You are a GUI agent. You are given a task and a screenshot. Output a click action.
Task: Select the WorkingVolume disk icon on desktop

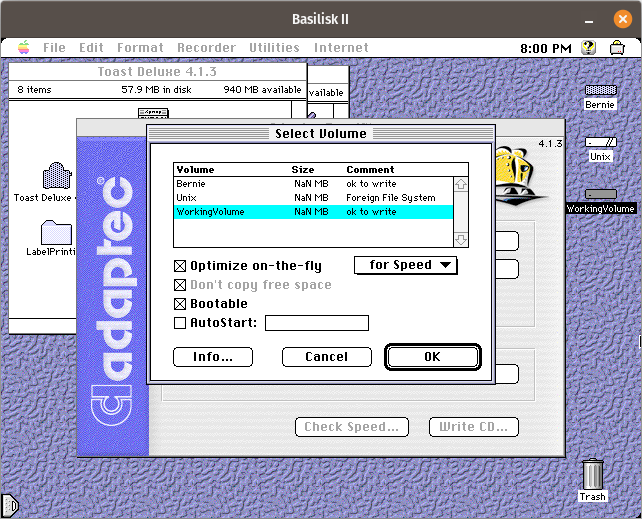coord(600,194)
